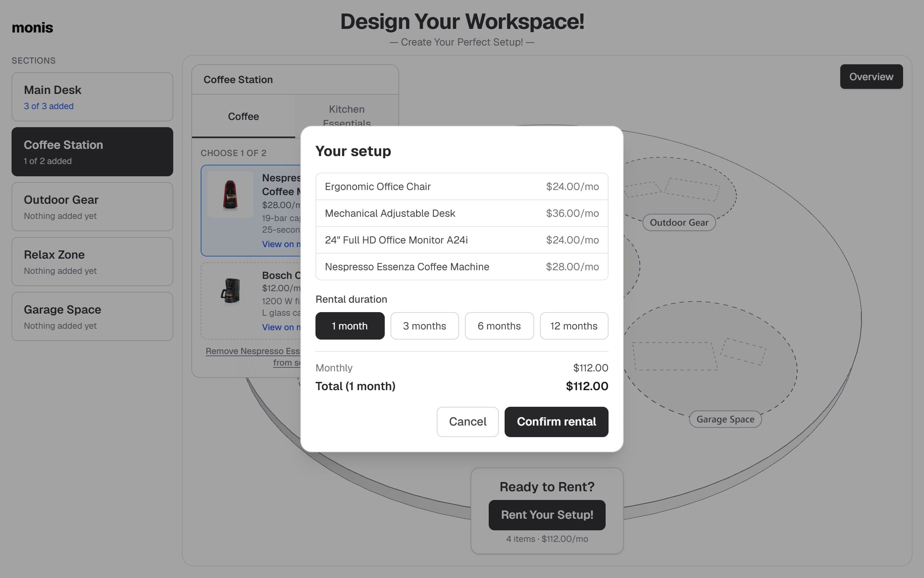Click the Rental duration label

(x=351, y=299)
